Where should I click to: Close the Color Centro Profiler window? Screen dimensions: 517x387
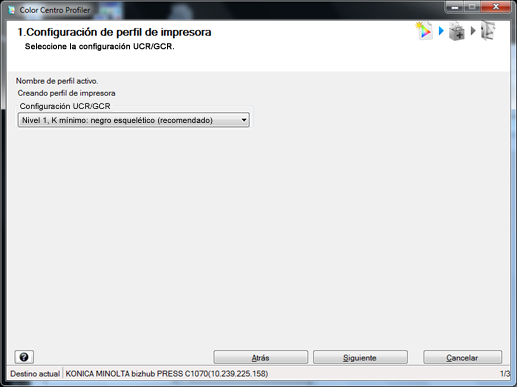tap(496, 7)
